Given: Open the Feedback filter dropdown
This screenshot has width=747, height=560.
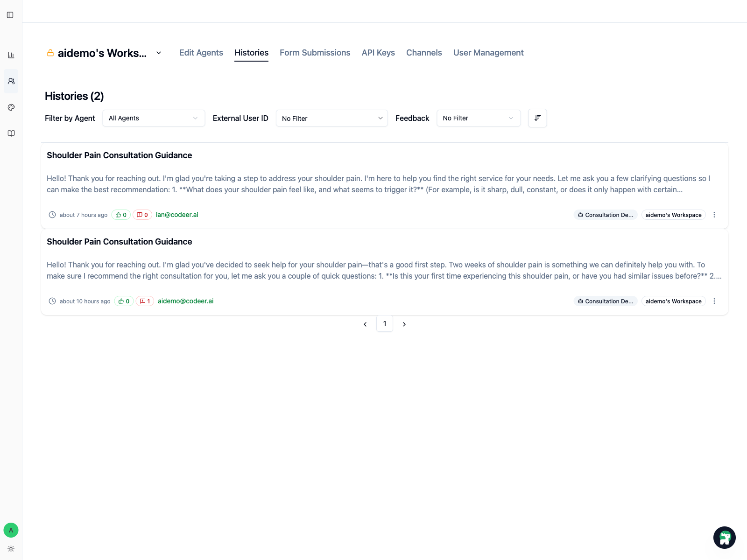Looking at the screenshot, I should click(478, 118).
